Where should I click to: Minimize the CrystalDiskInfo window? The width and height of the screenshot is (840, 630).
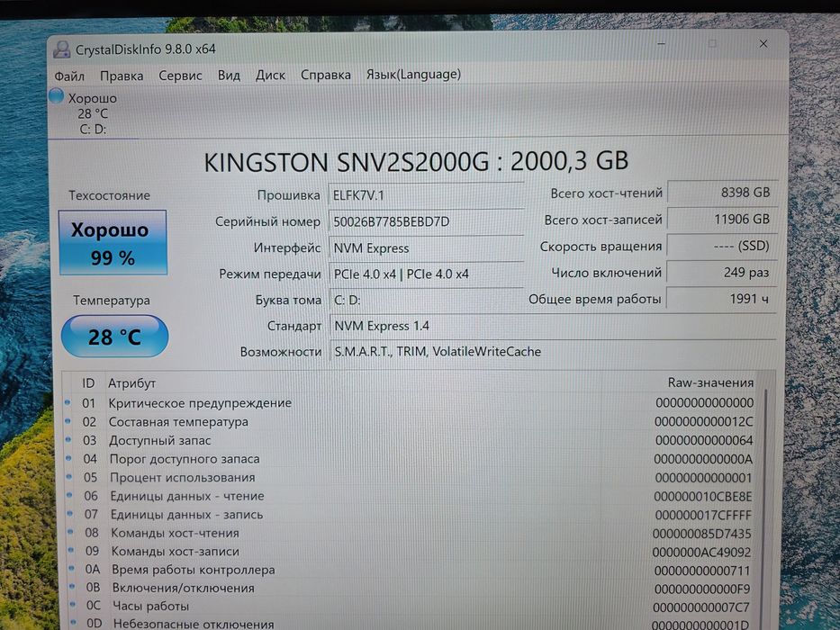(662, 44)
